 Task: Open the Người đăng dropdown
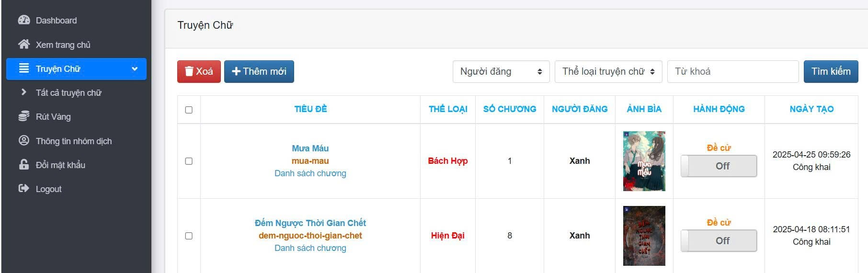coord(501,71)
